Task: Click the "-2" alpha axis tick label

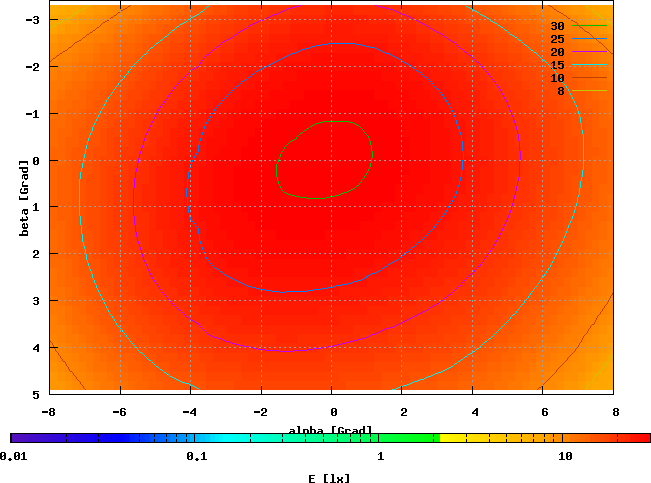Action: point(260,412)
